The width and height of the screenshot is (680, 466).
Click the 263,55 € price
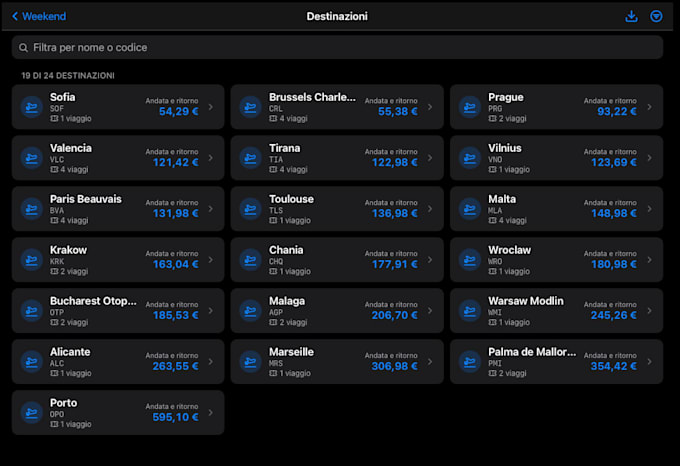(176, 366)
